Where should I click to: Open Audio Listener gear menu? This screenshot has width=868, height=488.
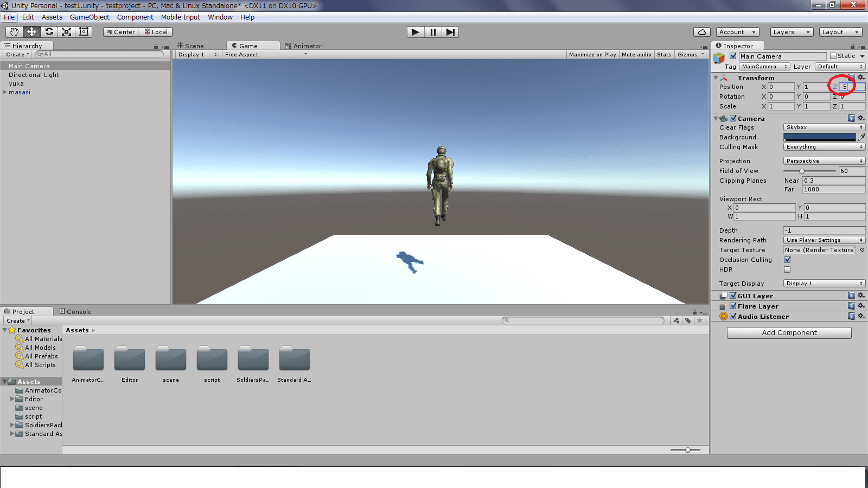[x=861, y=316]
